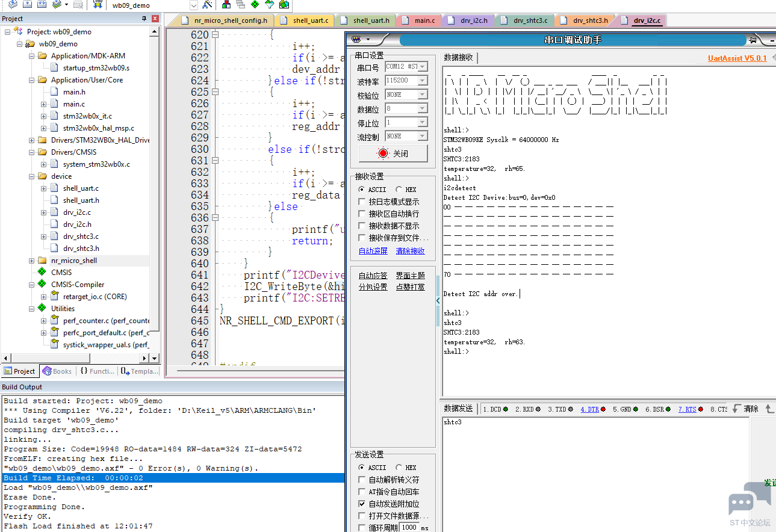Enable 循环周期 checkbox

tap(362, 528)
